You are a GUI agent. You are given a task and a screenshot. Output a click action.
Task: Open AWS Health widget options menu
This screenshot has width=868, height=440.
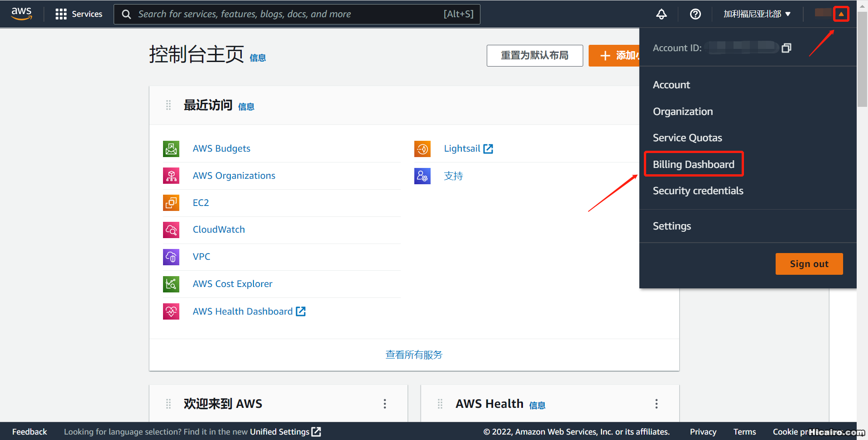tap(657, 404)
